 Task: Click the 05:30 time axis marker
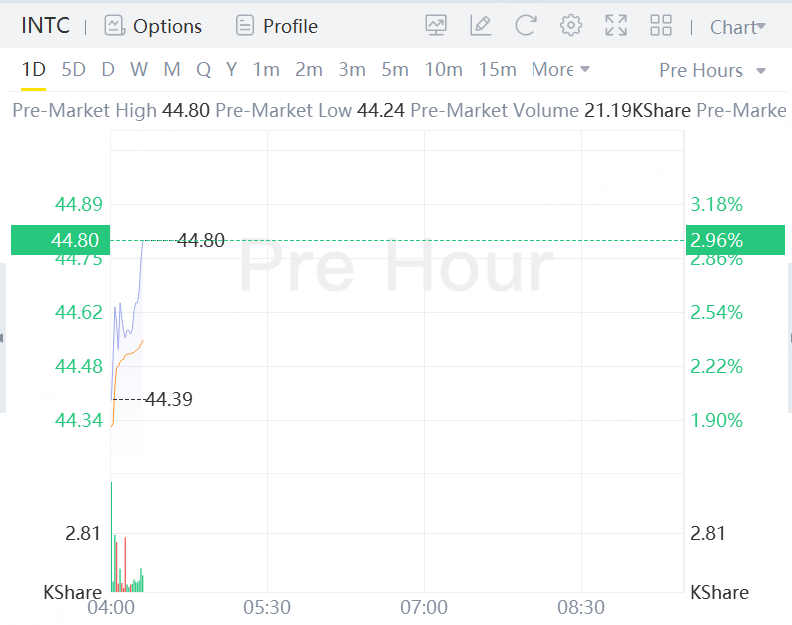(x=267, y=607)
